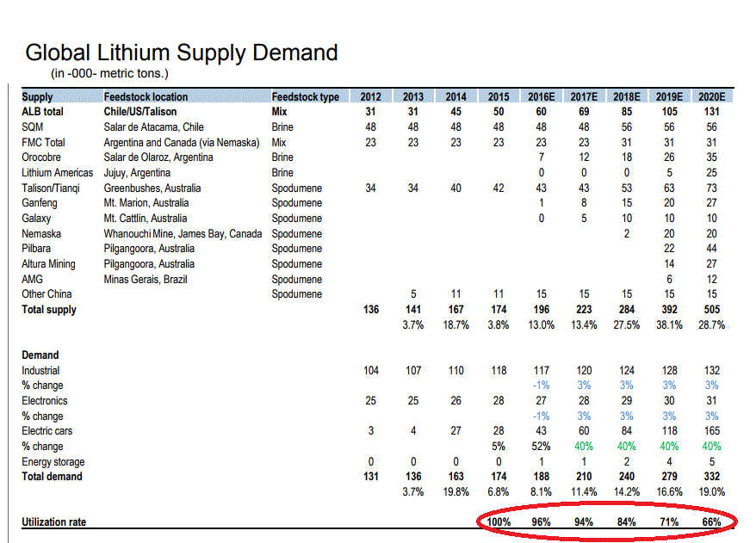Select 'Mt. Marion, Australia' cell
756x543 pixels.
146,203
